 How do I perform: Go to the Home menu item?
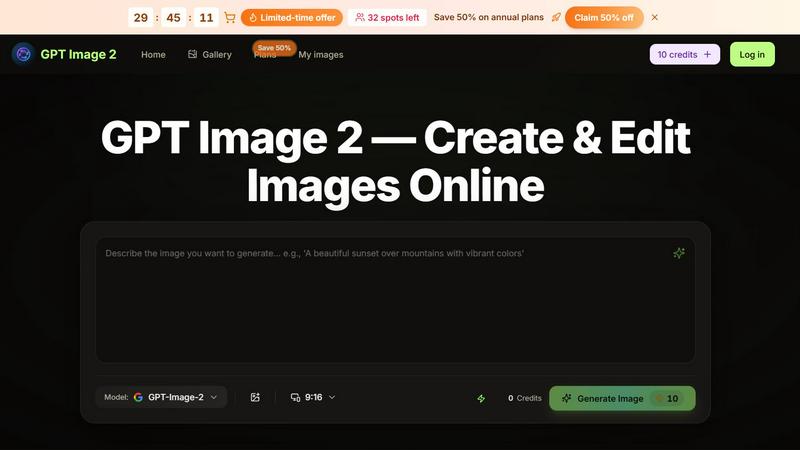click(153, 55)
